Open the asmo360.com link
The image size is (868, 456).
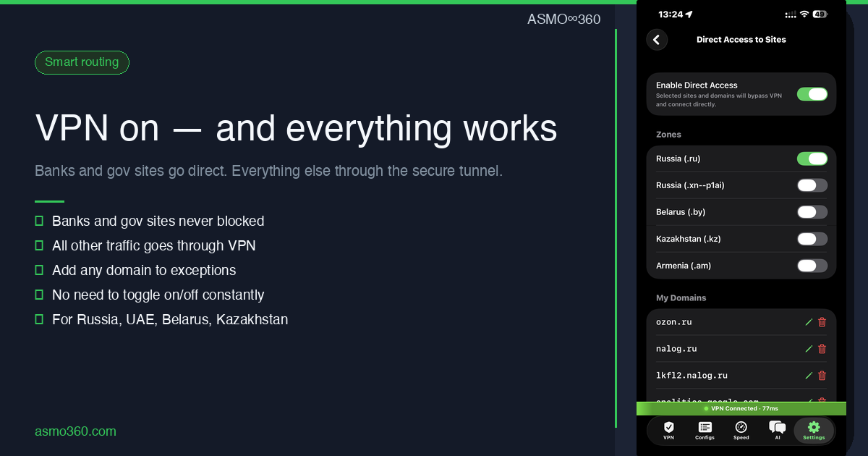pyautogui.click(x=75, y=431)
